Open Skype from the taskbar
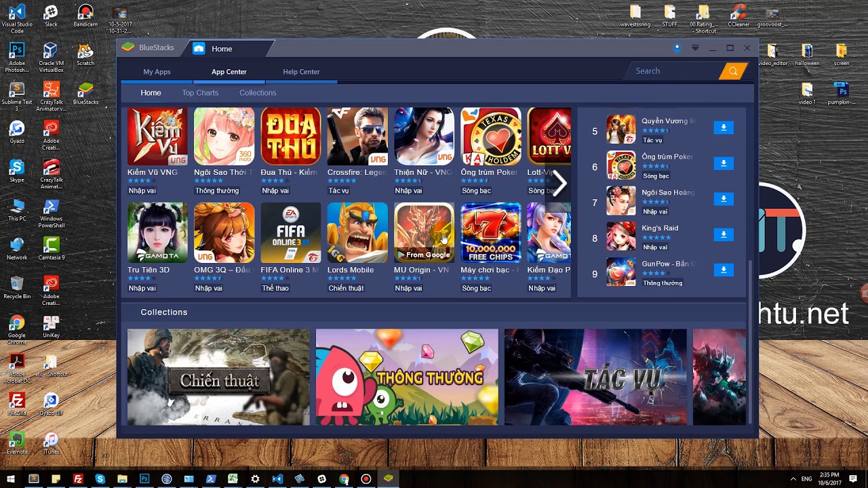The width and height of the screenshot is (868, 488). click(x=100, y=479)
